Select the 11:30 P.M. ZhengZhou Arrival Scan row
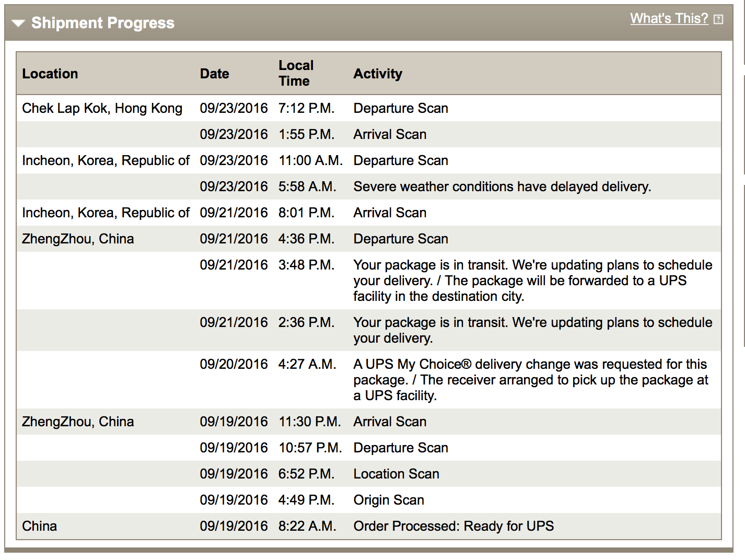745x560 pixels. click(369, 422)
